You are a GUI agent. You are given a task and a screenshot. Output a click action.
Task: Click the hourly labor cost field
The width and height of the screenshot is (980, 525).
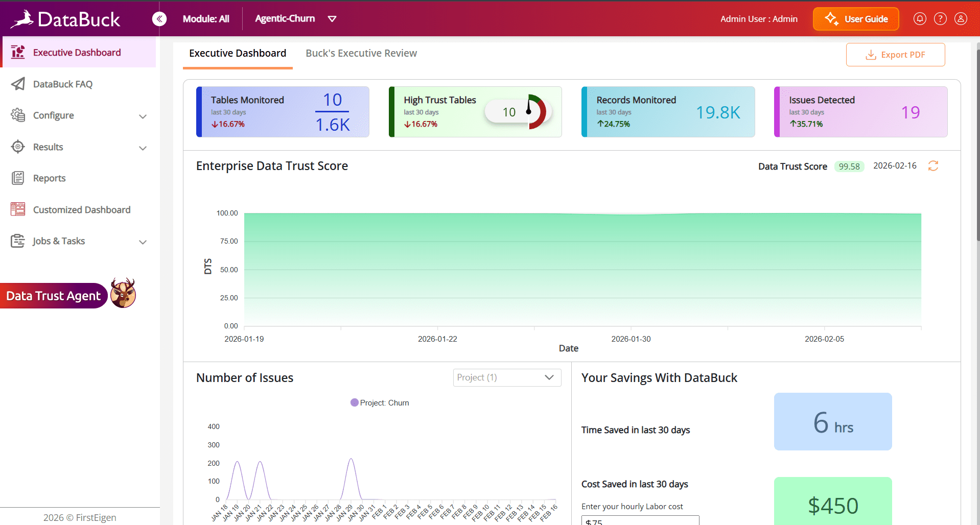coord(640,520)
